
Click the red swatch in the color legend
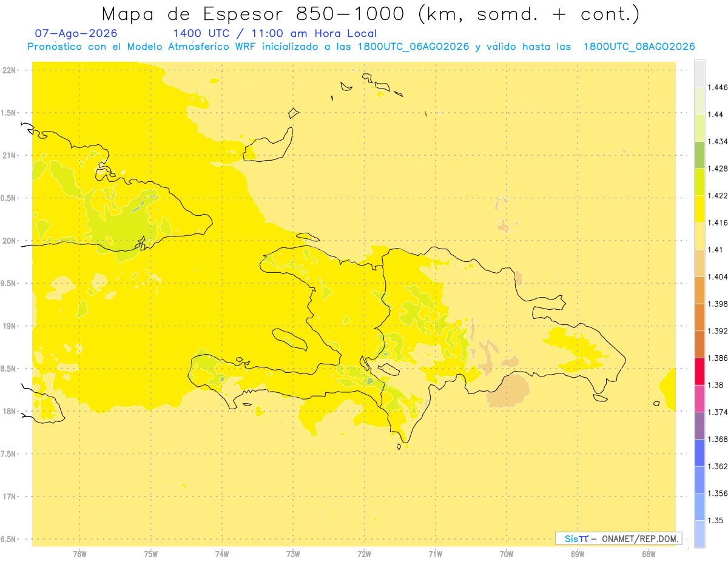699,371
